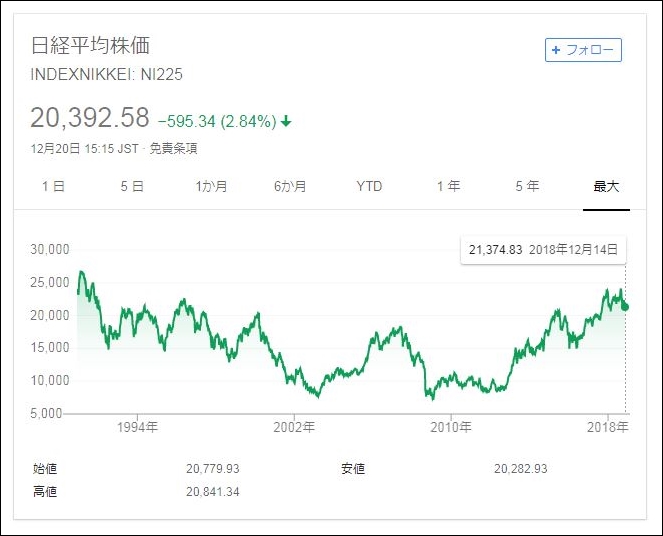Click the 安値 label
Screen dimensions: 663x536
[353, 468]
